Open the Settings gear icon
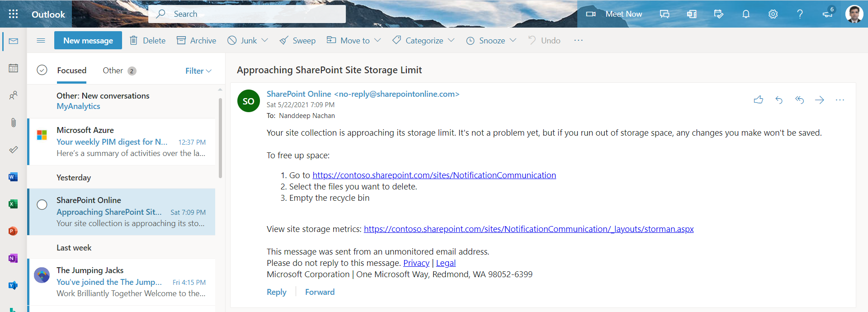This screenshot has height=312, width=868. click(x=773, y=14)
